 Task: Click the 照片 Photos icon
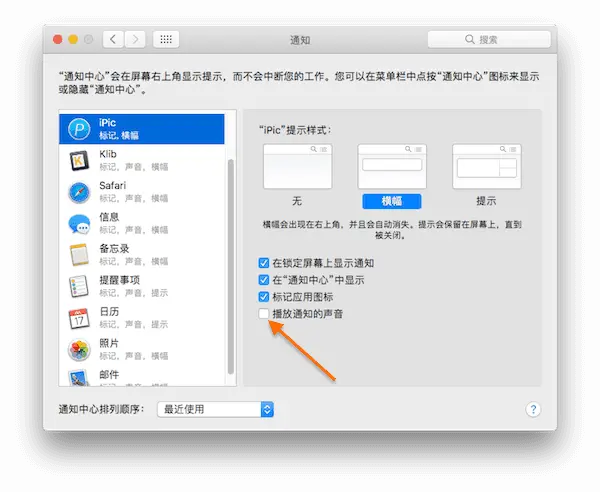coord(79,350)
